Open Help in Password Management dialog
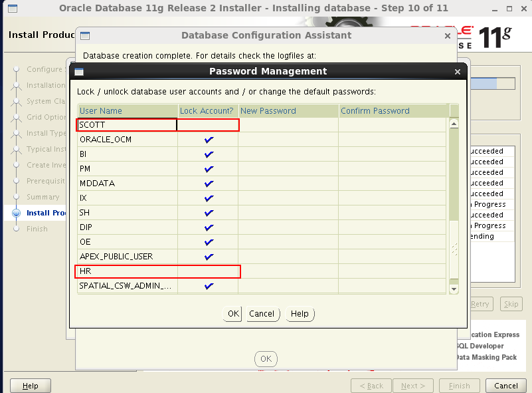 [300, 313]
